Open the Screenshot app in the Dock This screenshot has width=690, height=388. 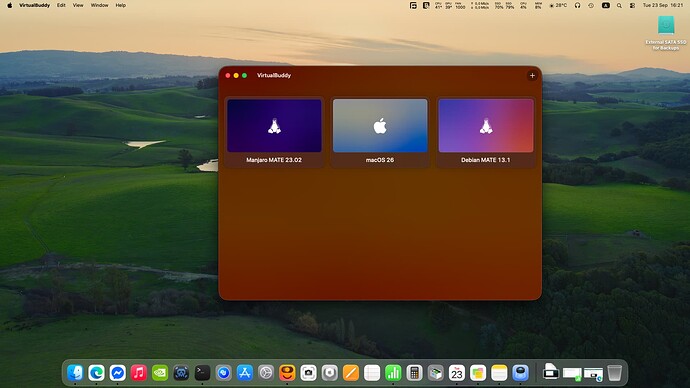click(308, 373)
